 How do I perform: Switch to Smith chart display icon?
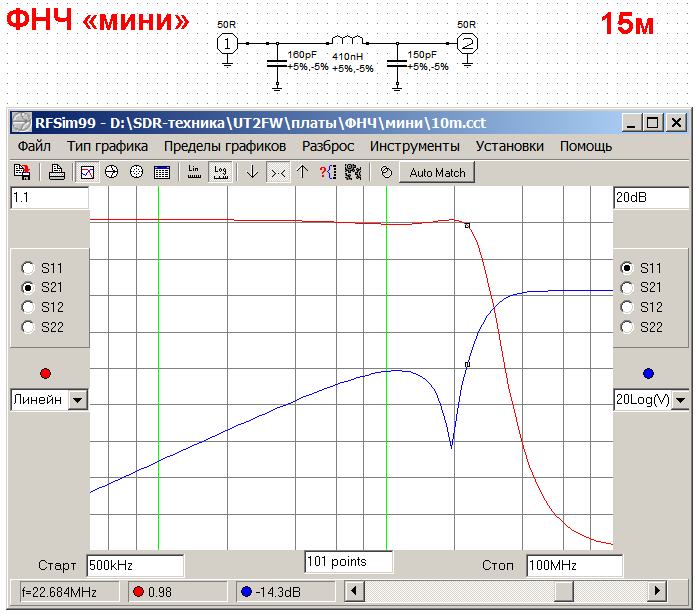tap(111, 172)
